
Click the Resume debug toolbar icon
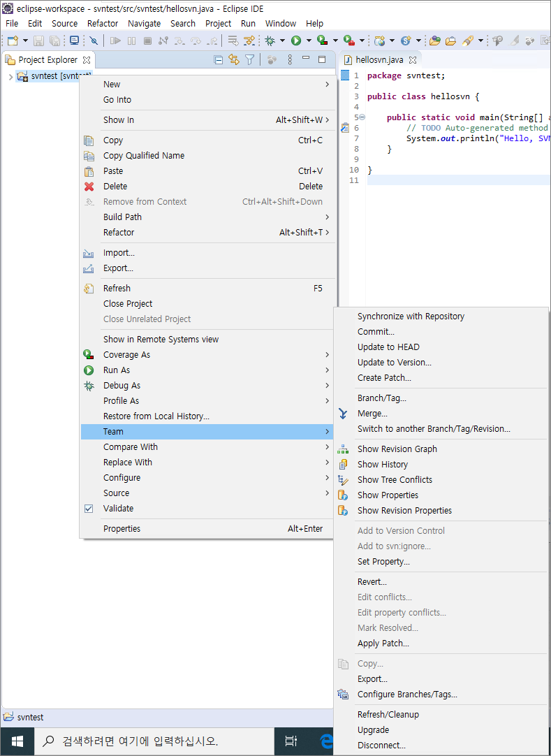115,41
